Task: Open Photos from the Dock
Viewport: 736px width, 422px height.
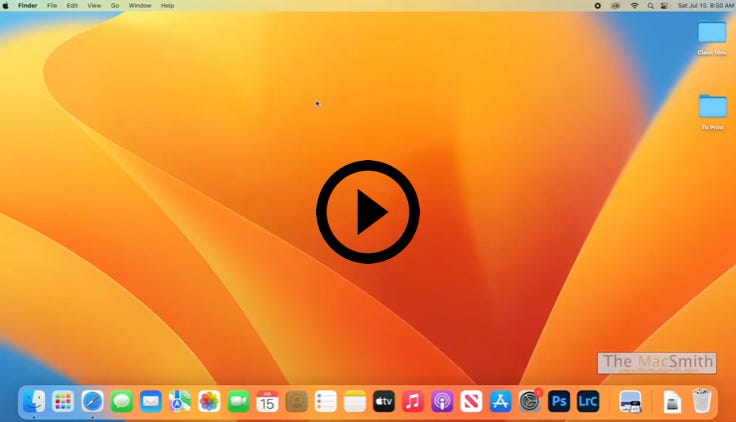Action: coord(209,401)
